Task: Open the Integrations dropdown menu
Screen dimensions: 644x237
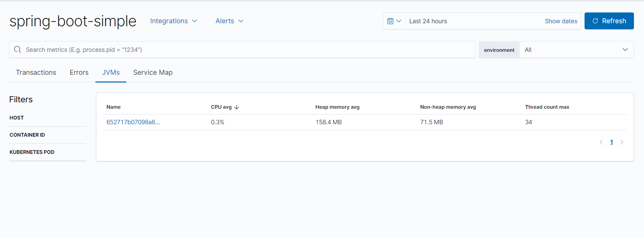Action: 173,21
